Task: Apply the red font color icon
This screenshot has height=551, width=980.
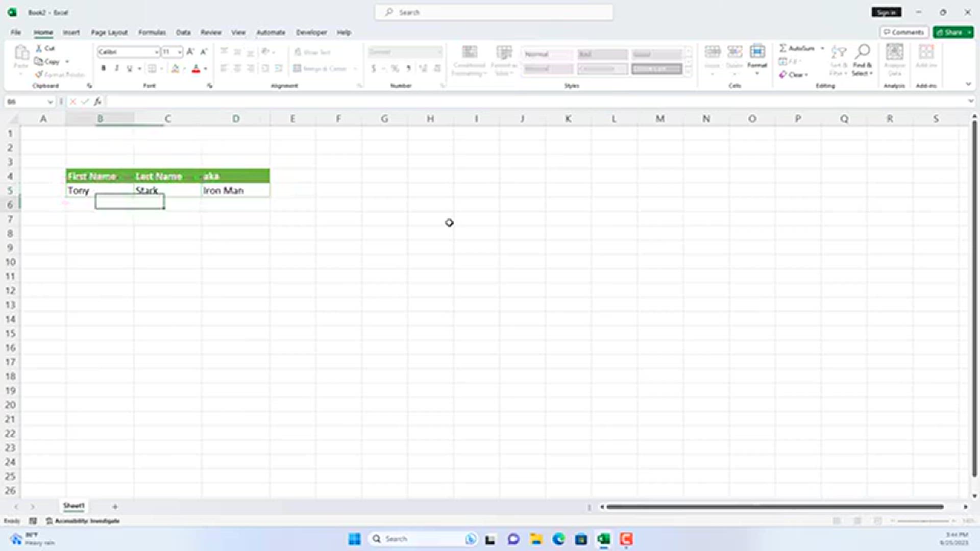Action: coord(196,68)
